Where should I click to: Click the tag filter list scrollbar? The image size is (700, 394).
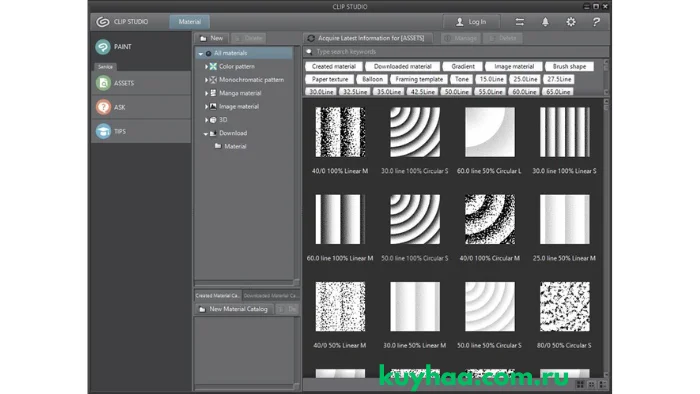606,77
